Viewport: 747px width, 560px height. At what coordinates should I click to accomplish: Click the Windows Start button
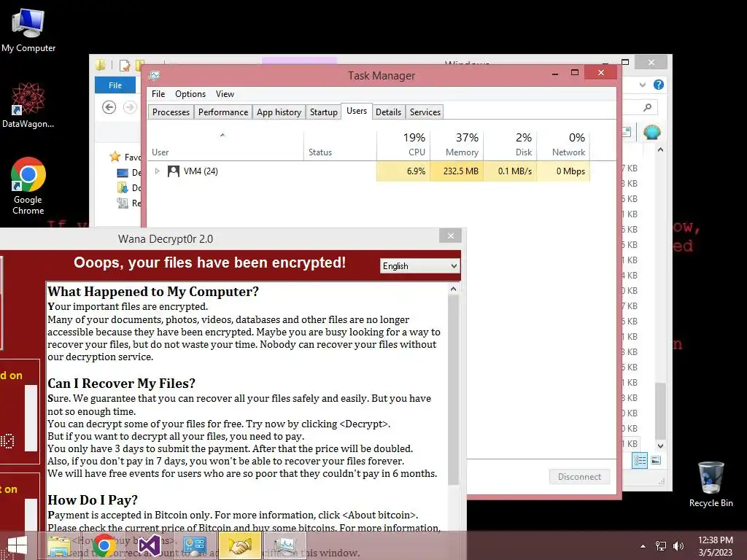[x=18, y=546]
